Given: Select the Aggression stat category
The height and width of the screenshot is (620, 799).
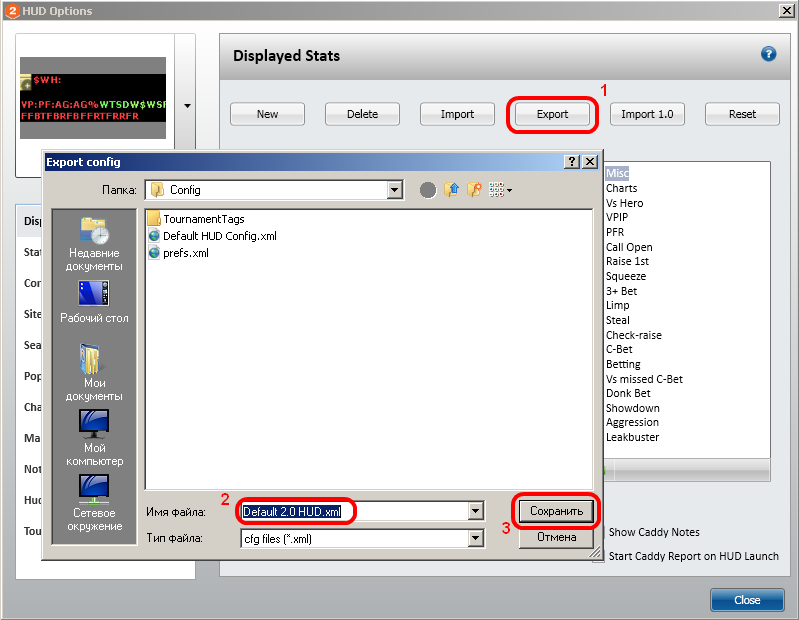Looking at the screenshot, I should point(632,422).
